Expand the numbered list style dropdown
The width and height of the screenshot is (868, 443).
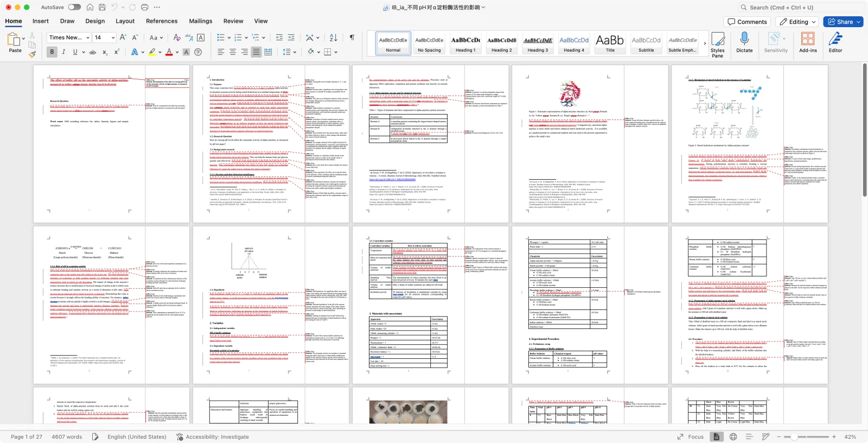[x=247, y=37]
